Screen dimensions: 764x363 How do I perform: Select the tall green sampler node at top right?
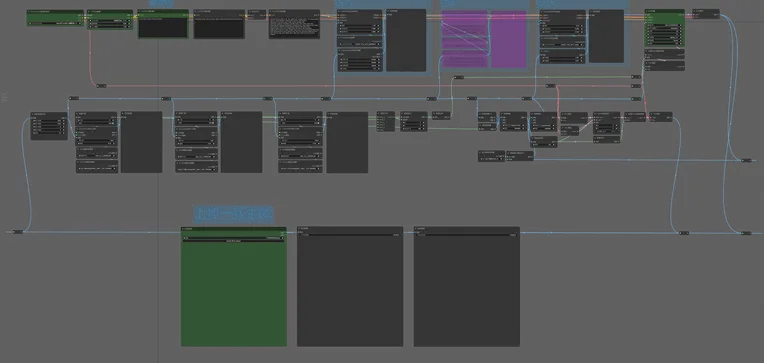click(665, 28)
